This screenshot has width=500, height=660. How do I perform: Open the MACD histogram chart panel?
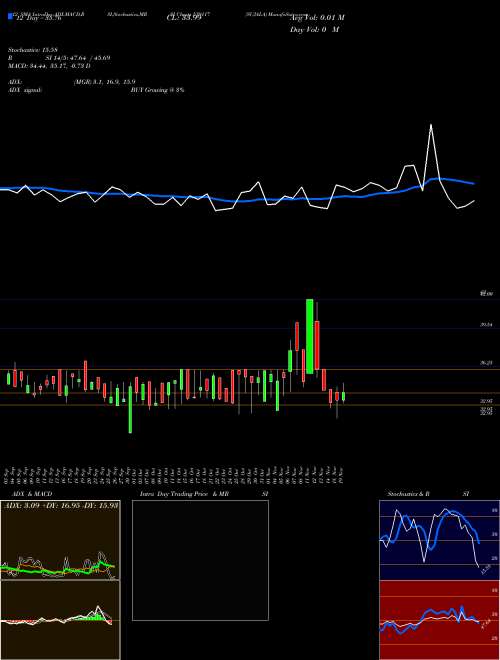(60, 620)
